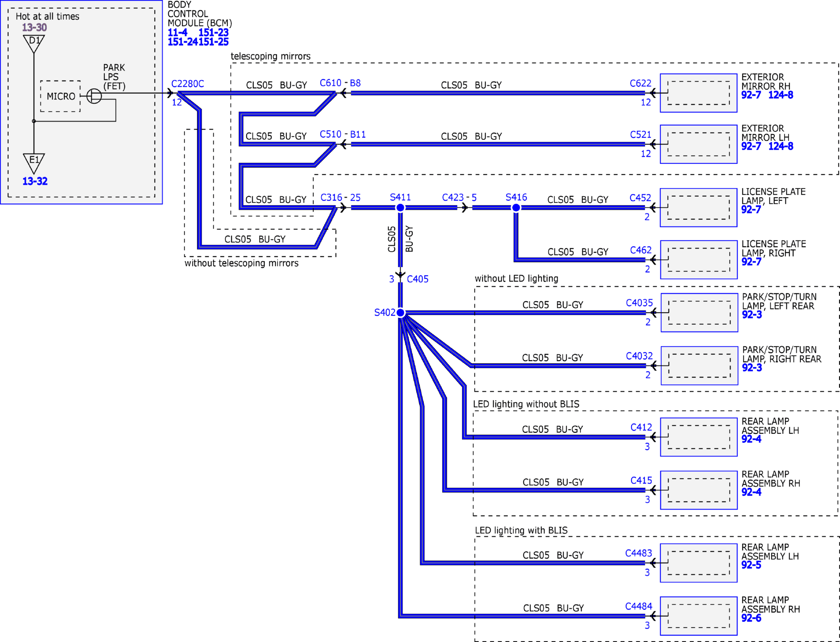This screenshot has height=642, width=840.
Task: Select the PARK LPS FET transistor symbol
Action: (94, 96)
